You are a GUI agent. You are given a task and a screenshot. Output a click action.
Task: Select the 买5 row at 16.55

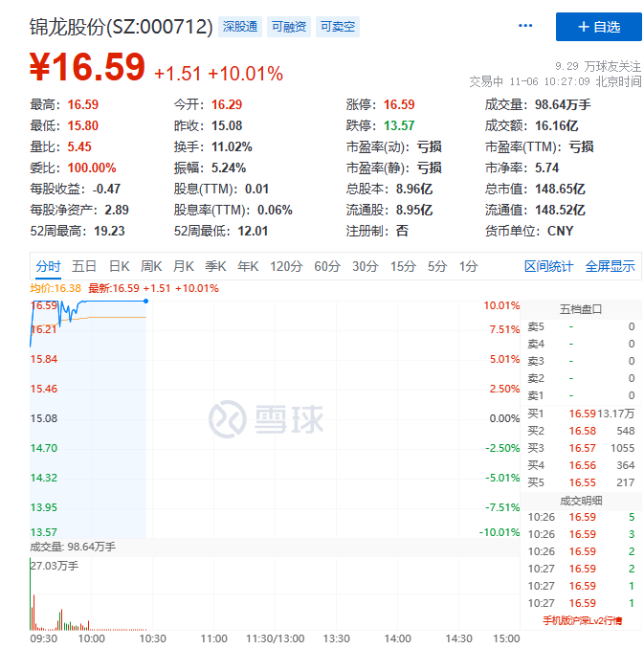pos(581,482)
